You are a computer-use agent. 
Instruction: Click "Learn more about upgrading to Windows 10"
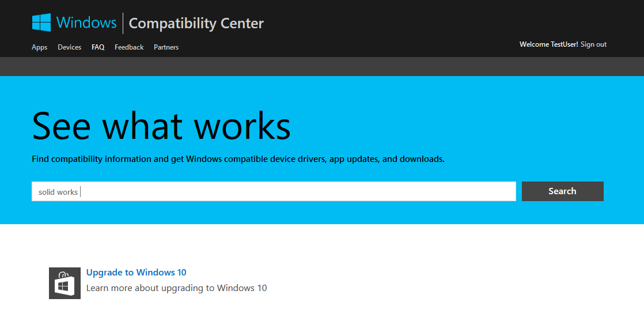pos(177,288)
